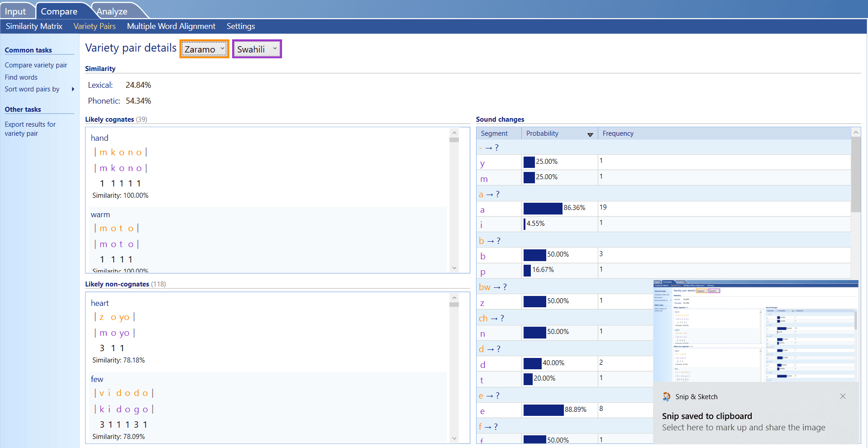Screen dimensions: 868x448
Task: Click scroll-up arrow of Sound changes table
Action: click(x=856, y=132)
